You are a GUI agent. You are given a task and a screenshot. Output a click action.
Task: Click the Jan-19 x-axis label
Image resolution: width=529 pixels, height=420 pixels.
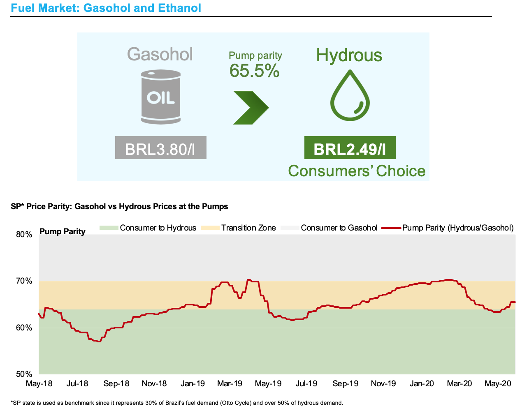[x=193, y=383]
